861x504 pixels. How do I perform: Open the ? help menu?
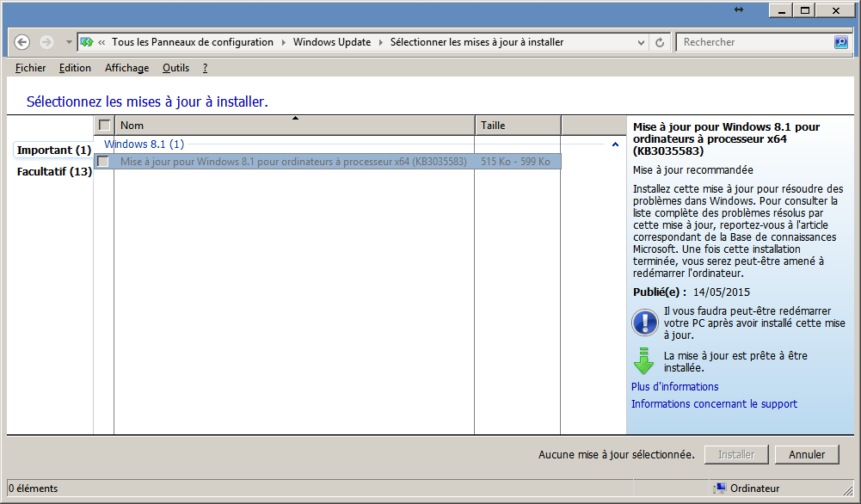click(x=205, y=68)
